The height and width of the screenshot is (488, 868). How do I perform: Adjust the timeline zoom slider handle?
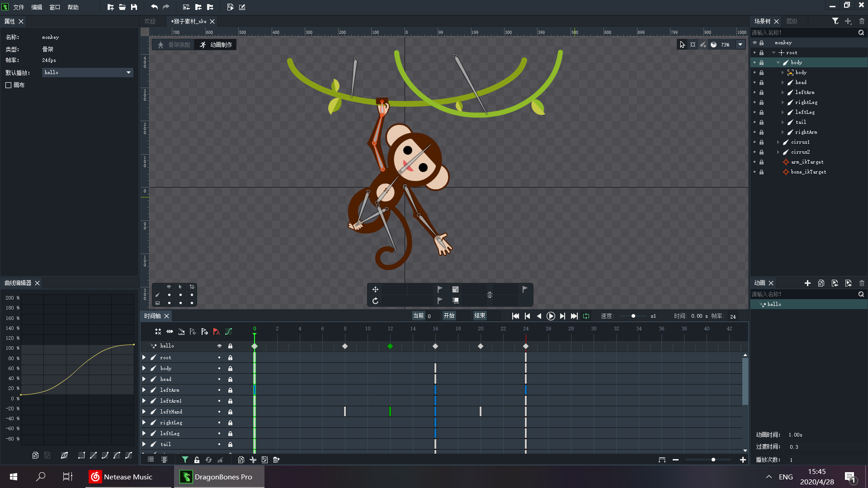click(713, 460)
